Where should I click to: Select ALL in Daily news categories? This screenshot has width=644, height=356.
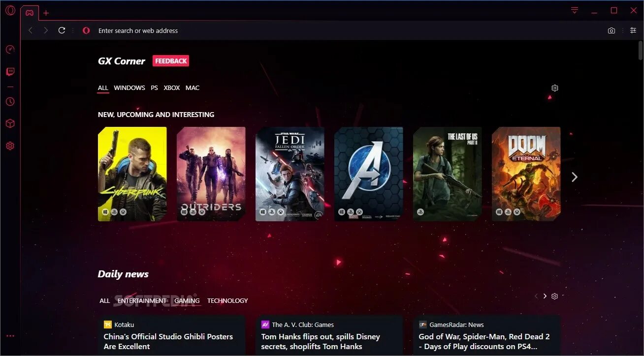(104, 300)
